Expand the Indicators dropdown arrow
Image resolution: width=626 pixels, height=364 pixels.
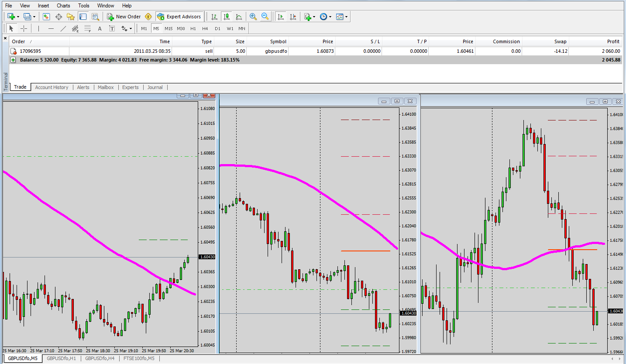pos(314,17)
